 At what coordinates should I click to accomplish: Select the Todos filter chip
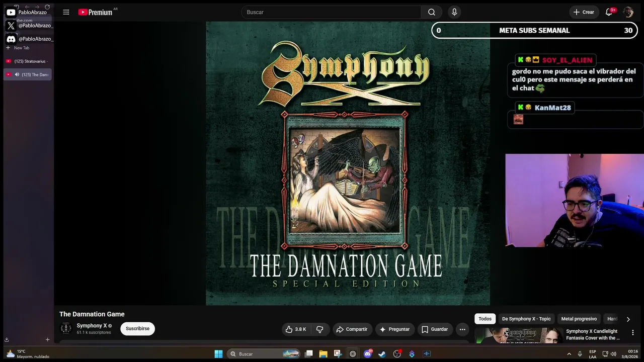[x=485, y=319]
